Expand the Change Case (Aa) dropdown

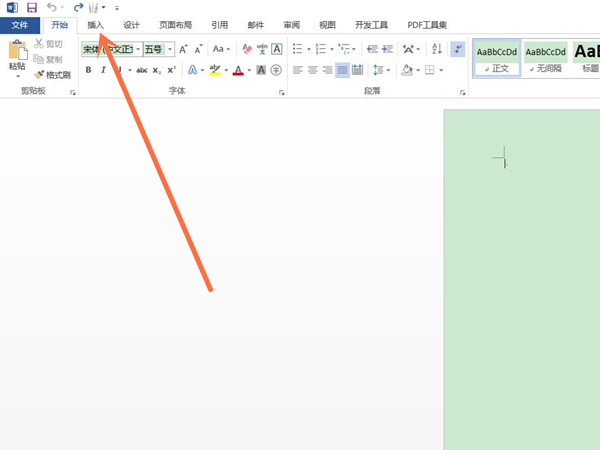pos(221,49)
